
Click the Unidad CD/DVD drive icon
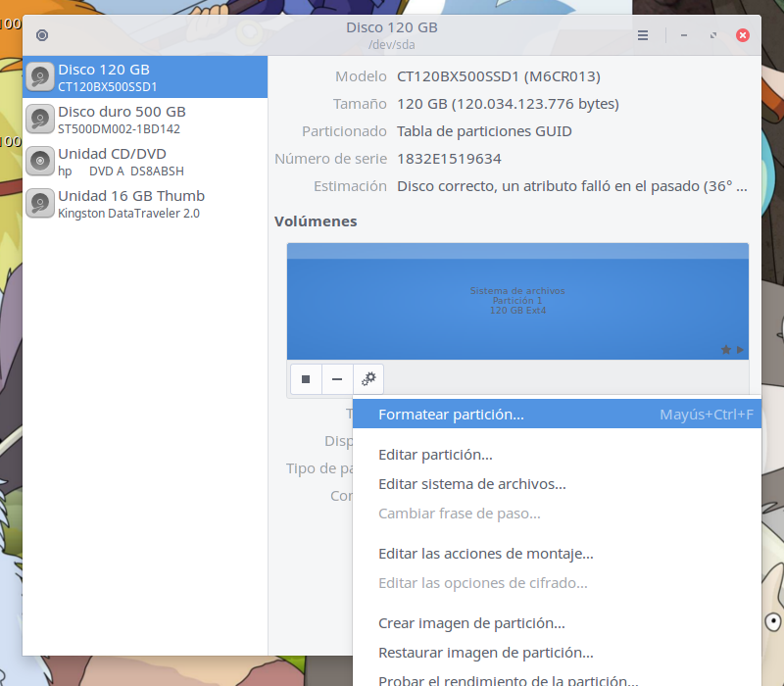point(40,161)
